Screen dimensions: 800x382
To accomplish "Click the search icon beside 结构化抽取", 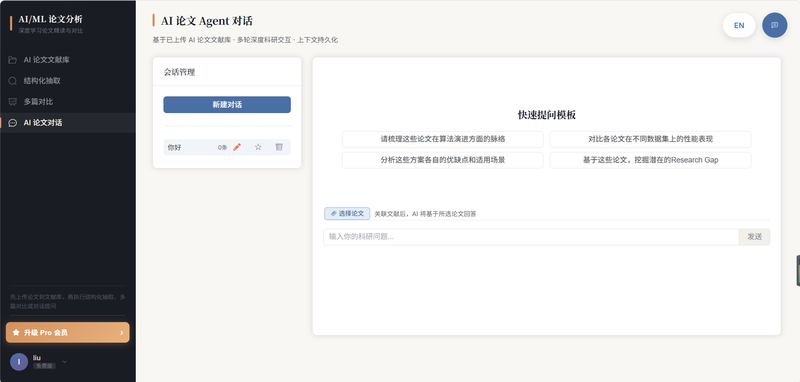I will [x=13, y=81].
